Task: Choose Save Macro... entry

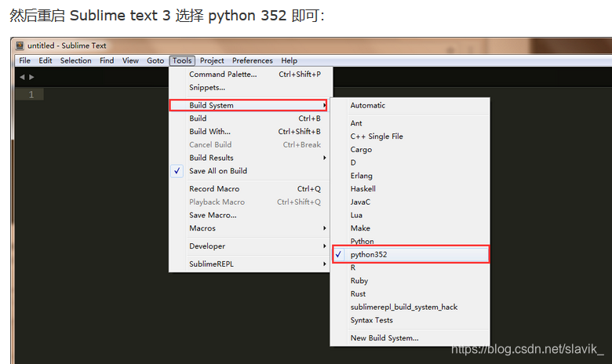Action: pyautogui.click(x=250, y=215)
